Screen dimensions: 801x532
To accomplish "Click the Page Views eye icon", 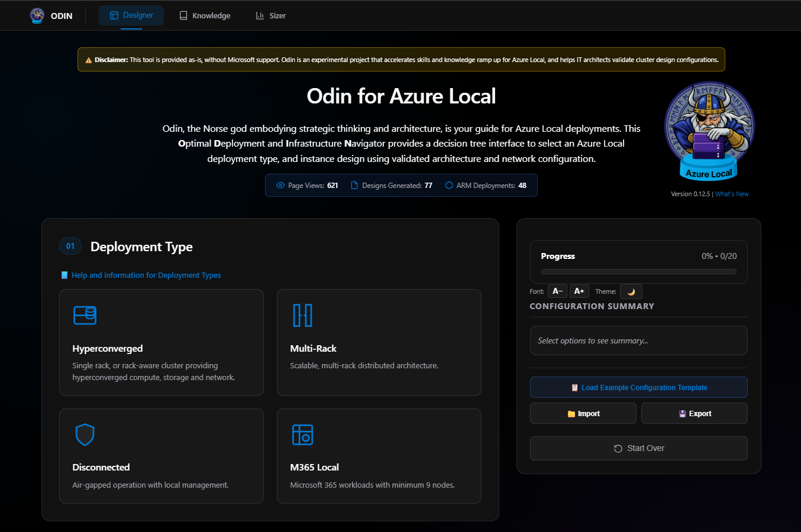I will click(280, 186).
